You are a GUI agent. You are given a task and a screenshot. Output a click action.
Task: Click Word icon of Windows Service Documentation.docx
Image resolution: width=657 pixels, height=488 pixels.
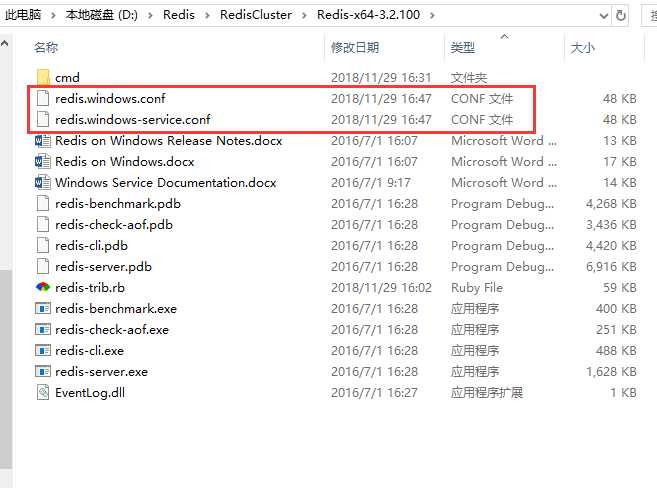click(43, 183)
